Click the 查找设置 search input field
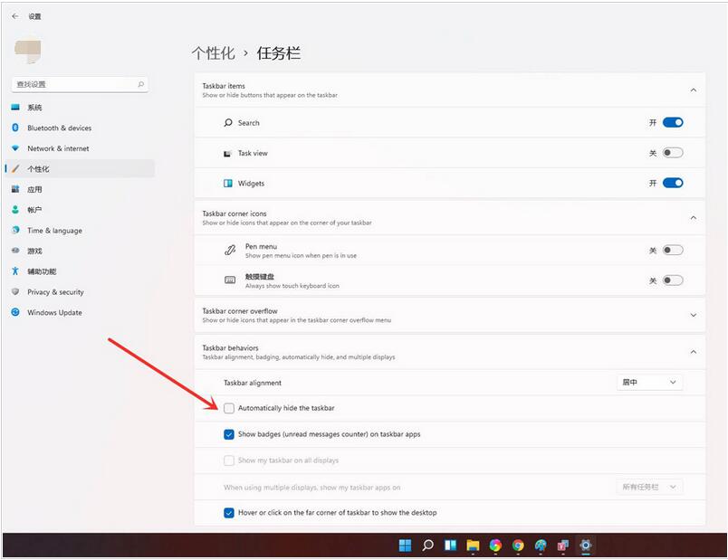Image resolution: width=728 pixels, height=560 pixels. 80,84
